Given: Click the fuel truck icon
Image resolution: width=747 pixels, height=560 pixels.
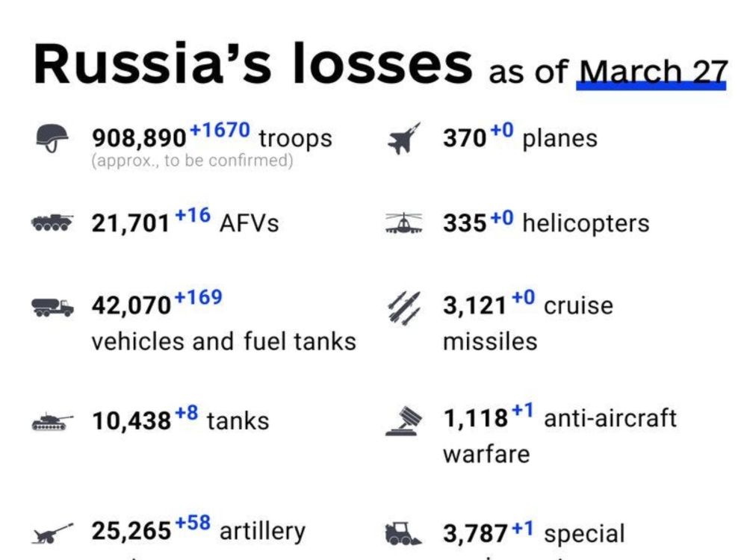Looking at the screenshot, I should (x=52, y=307).
